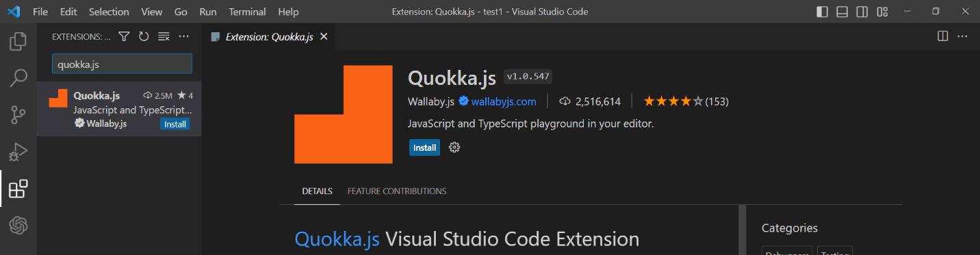980x255 pixels.
Task: Open the Go menu
Action: pos(181,12)
